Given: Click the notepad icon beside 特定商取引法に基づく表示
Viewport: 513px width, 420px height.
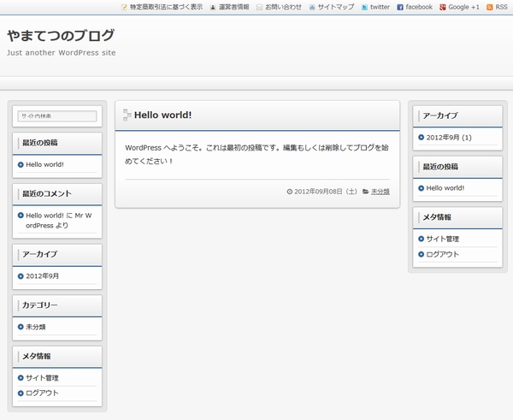Looking at the screenshot, I should 124,7.
